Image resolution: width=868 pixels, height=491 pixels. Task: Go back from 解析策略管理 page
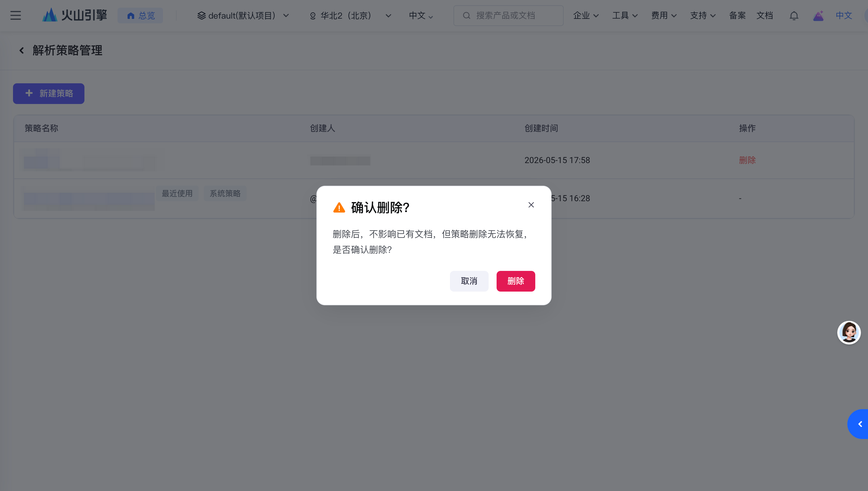tap(22, 51)
